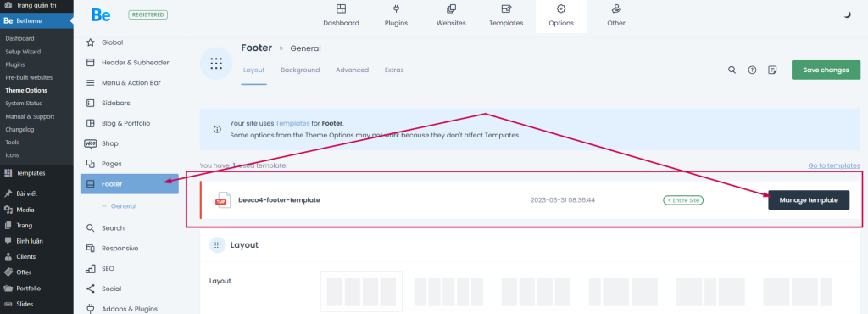Viewport: 868px width, 314px height.
Task: Follow the Go to templates link
Action: click(x=834, y=165)
